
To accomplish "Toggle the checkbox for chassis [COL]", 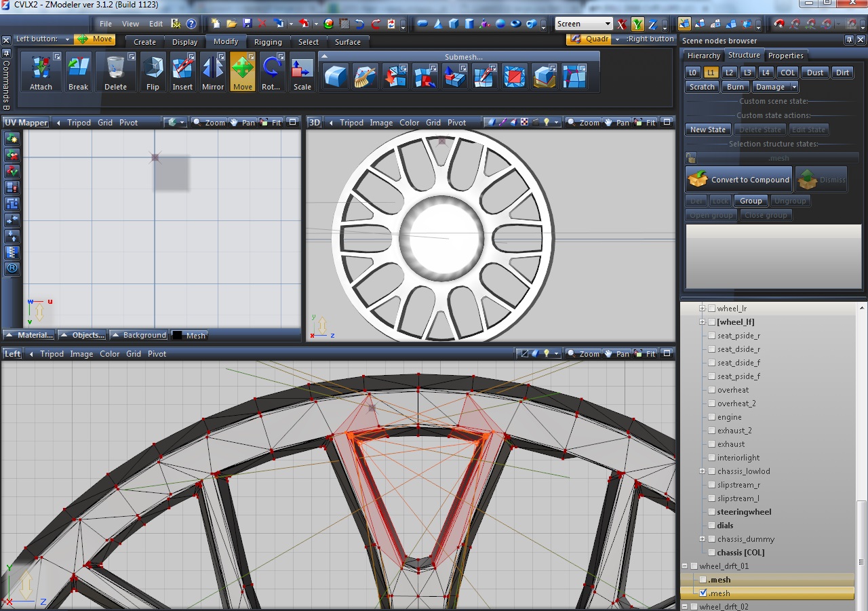I will 711,553.
